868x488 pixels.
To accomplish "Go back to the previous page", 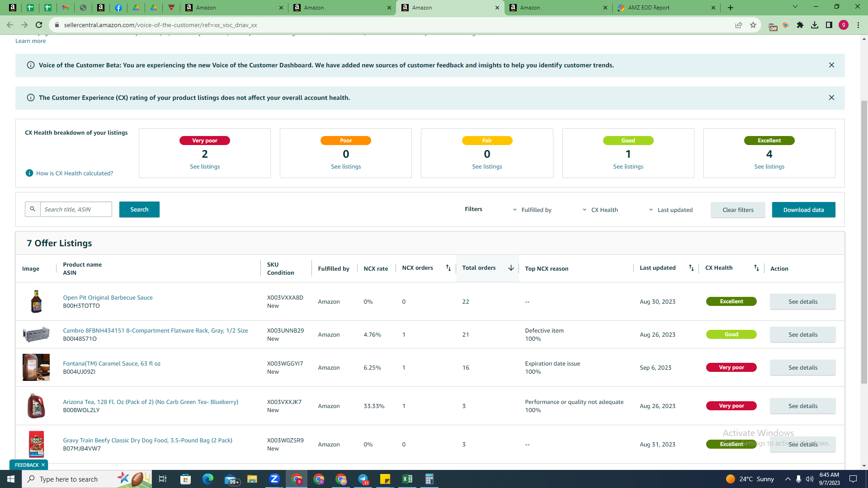I will click(10, 25).
